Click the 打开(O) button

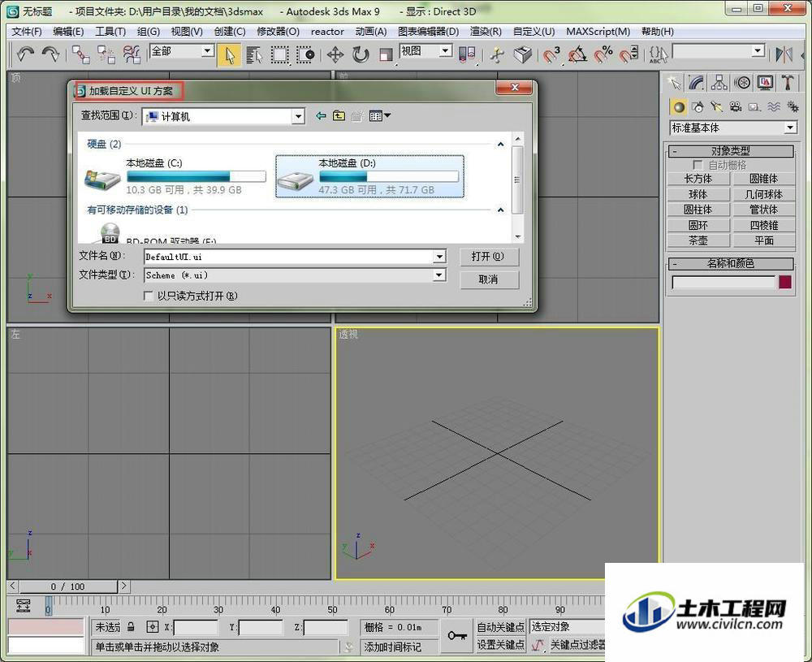coord(488,257)
